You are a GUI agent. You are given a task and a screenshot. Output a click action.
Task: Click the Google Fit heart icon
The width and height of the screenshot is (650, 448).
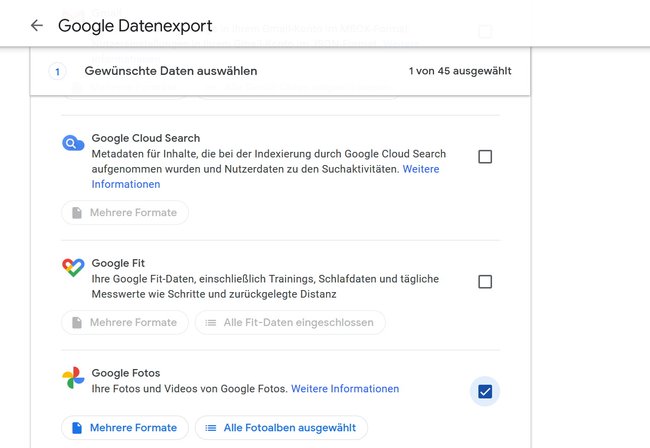click(73, 268)
